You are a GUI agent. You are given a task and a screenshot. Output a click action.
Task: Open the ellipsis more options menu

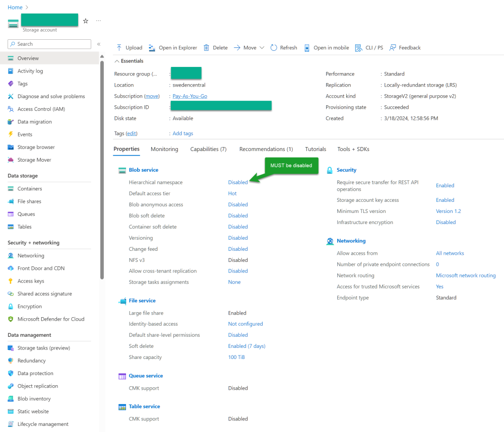pos(98,21)
